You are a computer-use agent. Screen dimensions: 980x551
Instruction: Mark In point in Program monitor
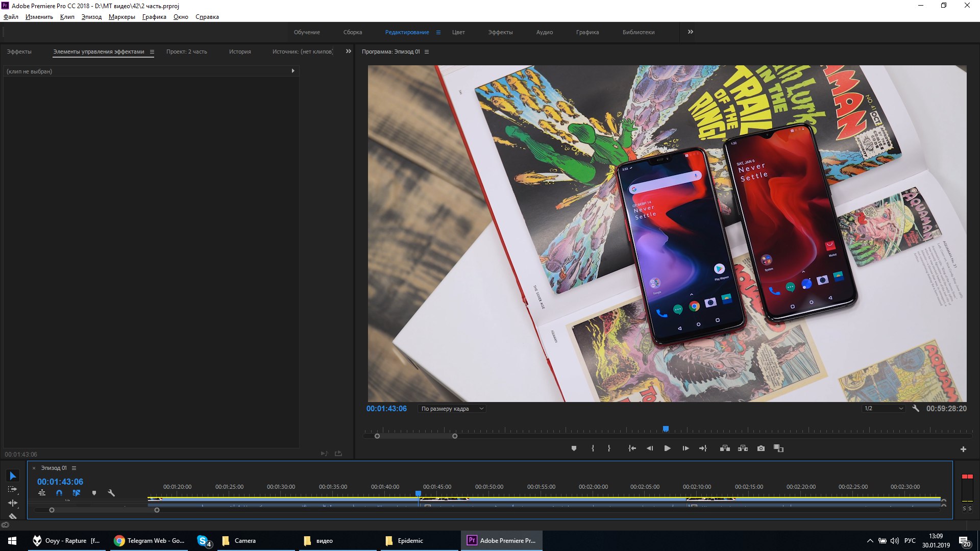pyautogui.click(x=593, y=448)
